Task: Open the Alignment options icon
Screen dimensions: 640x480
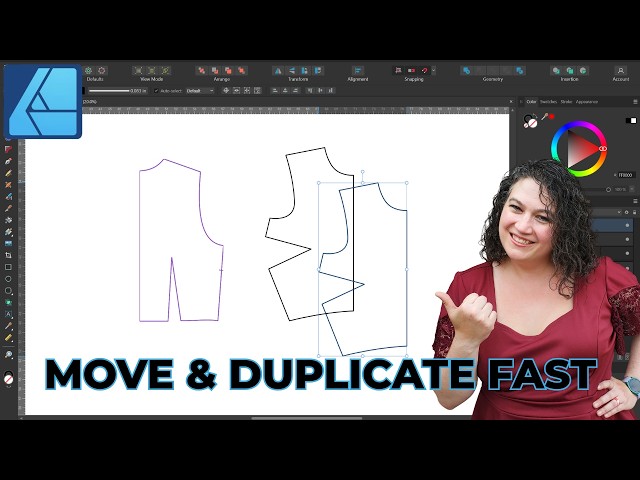Action: point(358,71)
